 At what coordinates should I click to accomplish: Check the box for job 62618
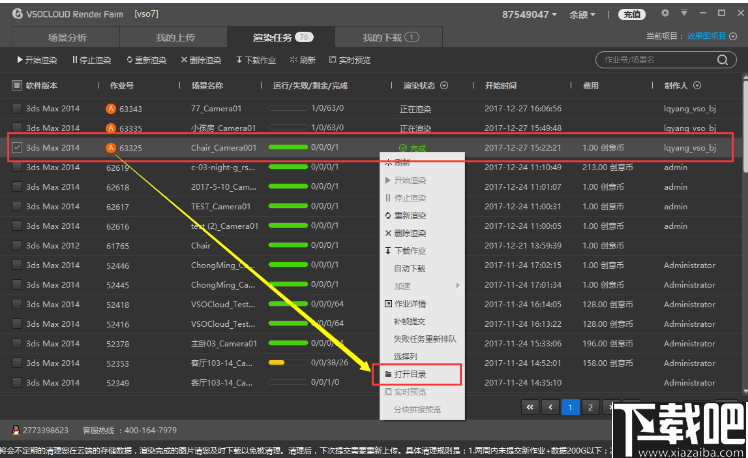click(x=17, y=187)
